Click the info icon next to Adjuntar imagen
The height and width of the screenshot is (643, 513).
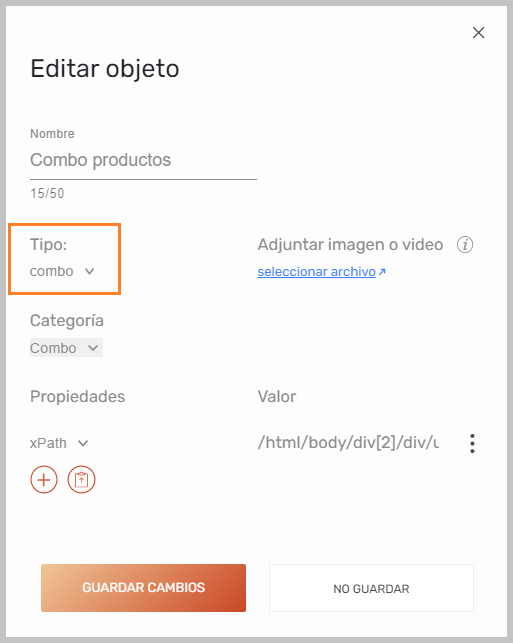pyautogui.click(x=465, y=245)
